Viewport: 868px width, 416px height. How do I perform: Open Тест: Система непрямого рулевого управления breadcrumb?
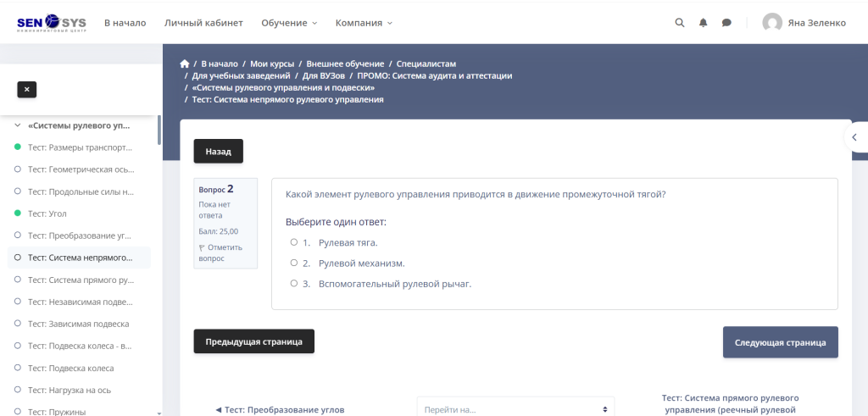click(288, 100)
